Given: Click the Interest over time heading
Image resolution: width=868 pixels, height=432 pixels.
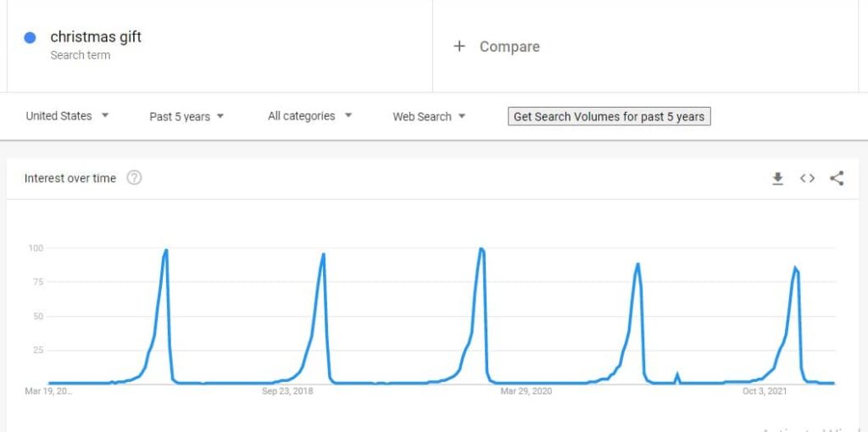Looking at the screenshot, I should pyautogui.click(x=70, y=178).
